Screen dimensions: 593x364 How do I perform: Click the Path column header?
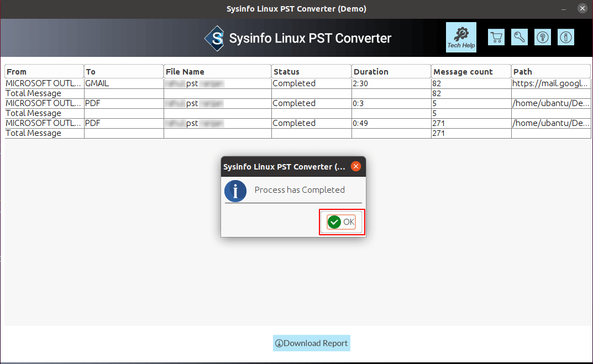click(x=550, y=71)
